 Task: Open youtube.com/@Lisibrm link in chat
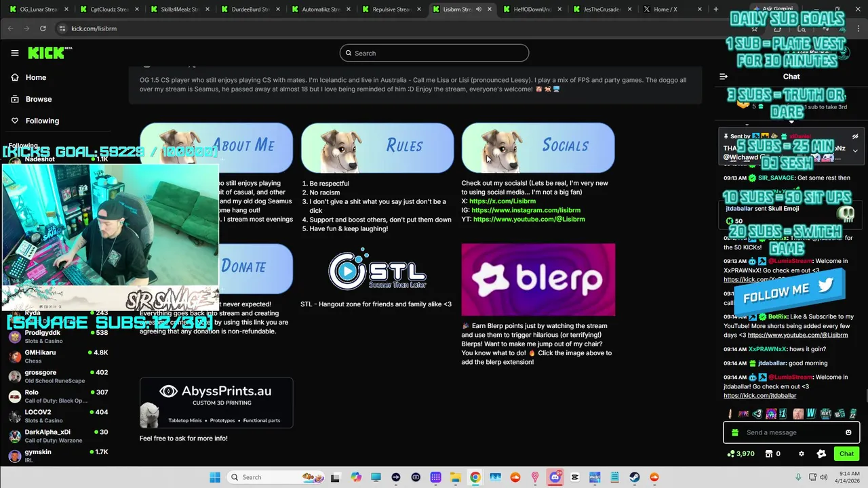tap(797, 335)
